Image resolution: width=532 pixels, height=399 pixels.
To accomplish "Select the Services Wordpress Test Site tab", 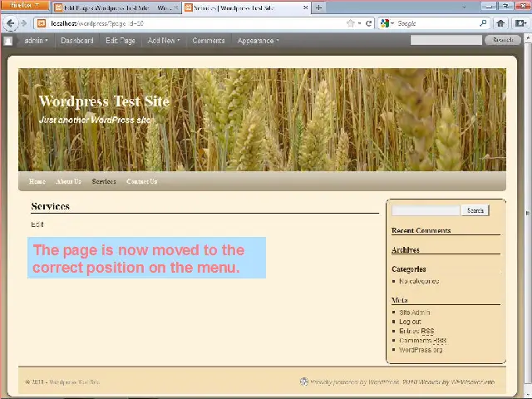I will point(246,7).
